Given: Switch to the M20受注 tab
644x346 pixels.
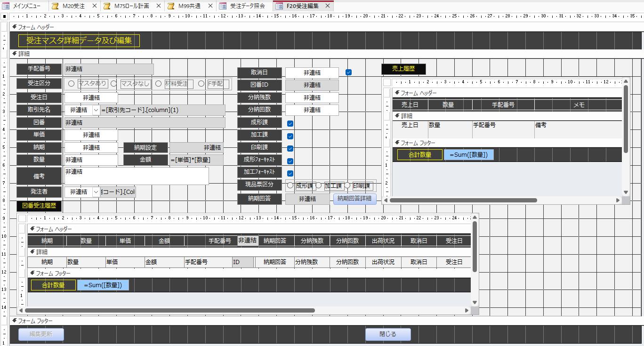Looking at the screenshot, I should click(74, 6).
